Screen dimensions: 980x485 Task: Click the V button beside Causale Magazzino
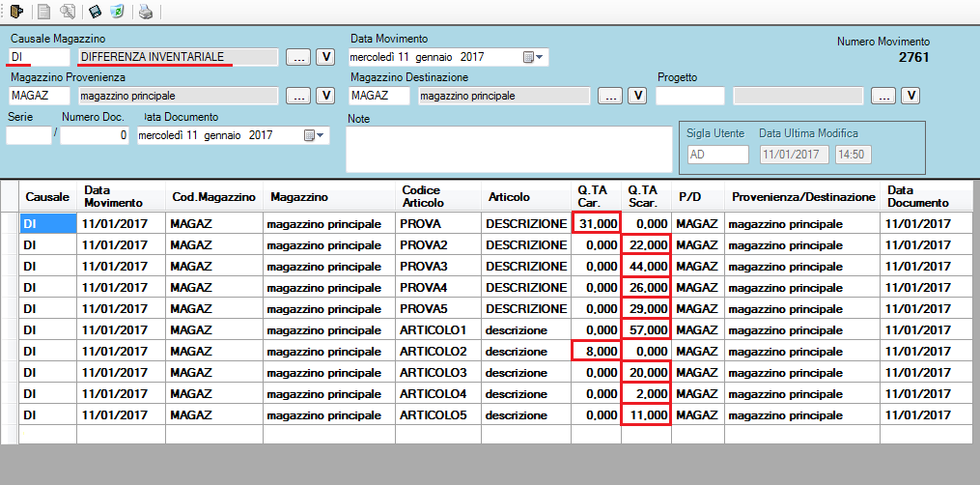pyautogui.click(x=325, y=57)
